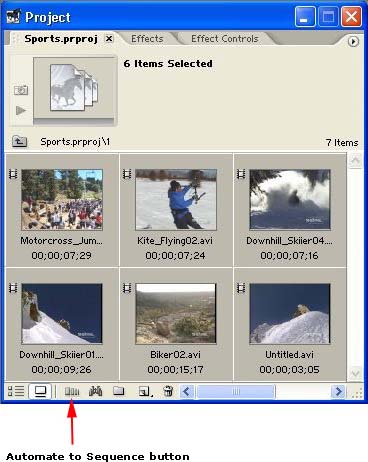
Task: Click the Sports.prproj\1 bin path
Action: pyautogui.click(x=75, y=142)
